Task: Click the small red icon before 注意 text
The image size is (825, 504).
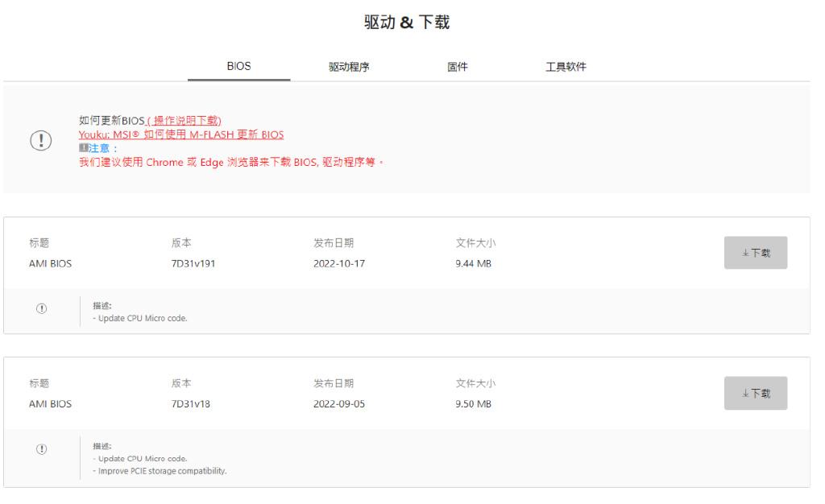Action: 83,146
